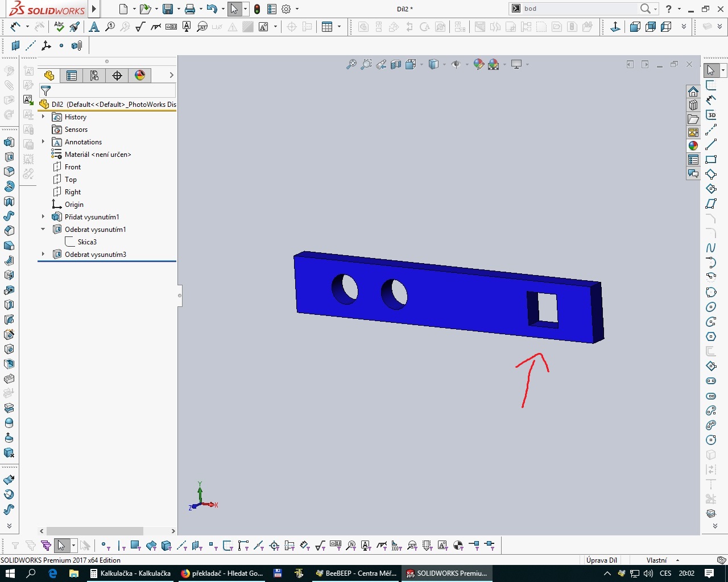
Task: Click the Save floppy disk icon
Action: [x=167, y=9]
